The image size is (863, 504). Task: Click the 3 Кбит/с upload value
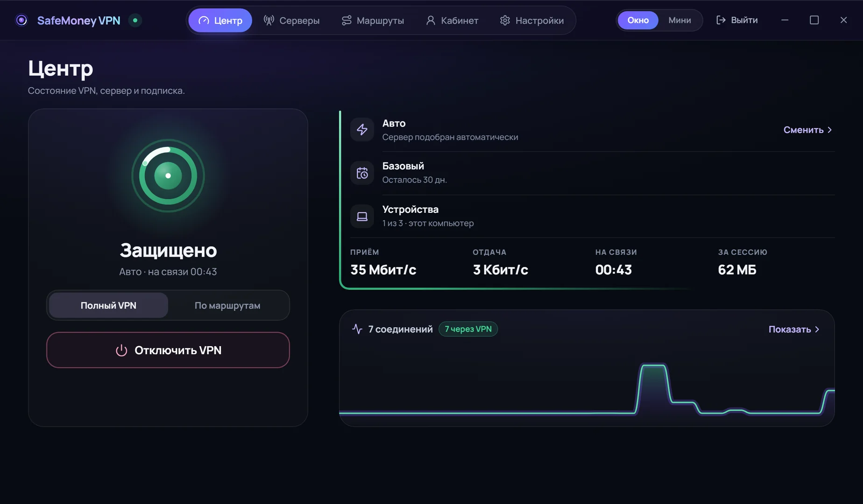pyautogui.click(x=500, y=270)
